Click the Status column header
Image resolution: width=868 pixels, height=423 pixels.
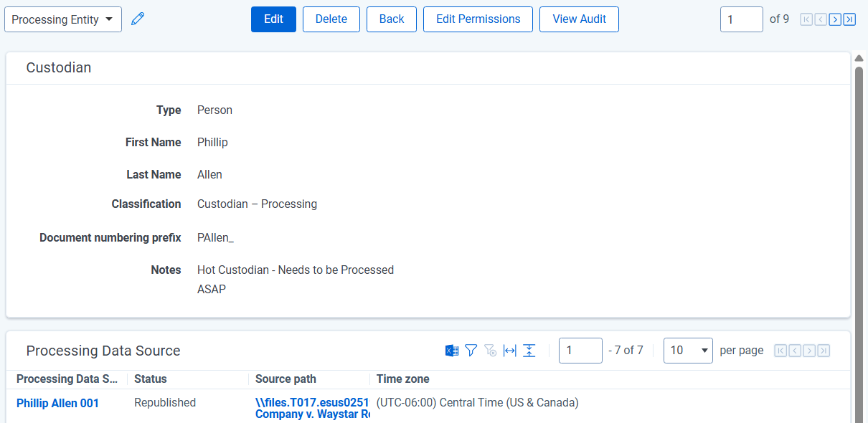tap(151, 379)
